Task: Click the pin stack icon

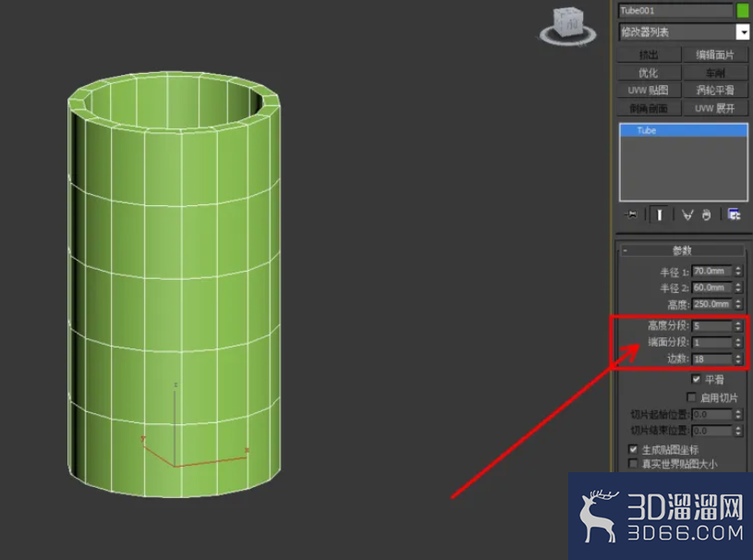Action: coord(630,214)
